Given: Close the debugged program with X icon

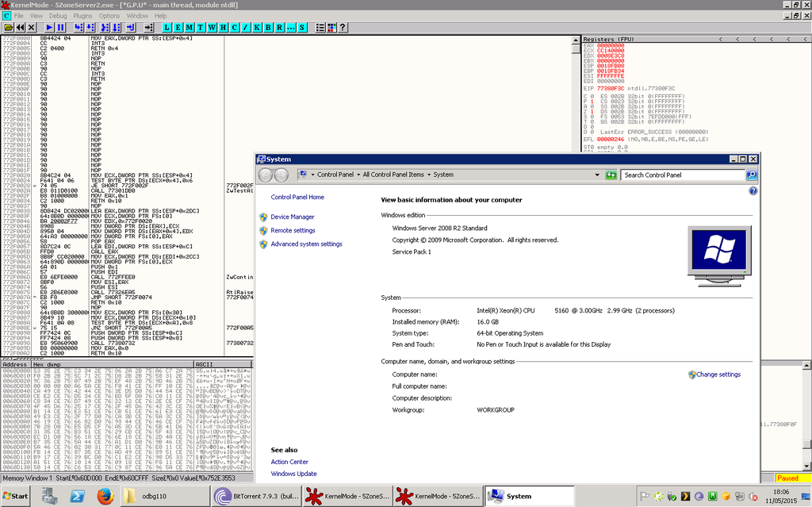Looking at the screenshot, I should click(32, 27).
